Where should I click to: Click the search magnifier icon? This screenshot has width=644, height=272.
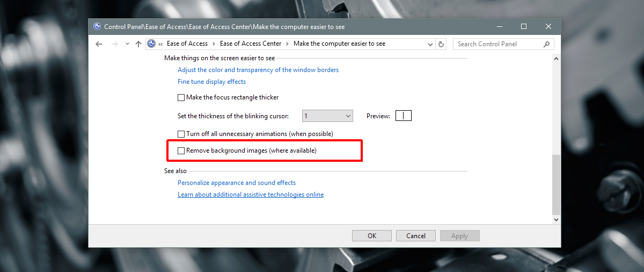tap(547, 44)
